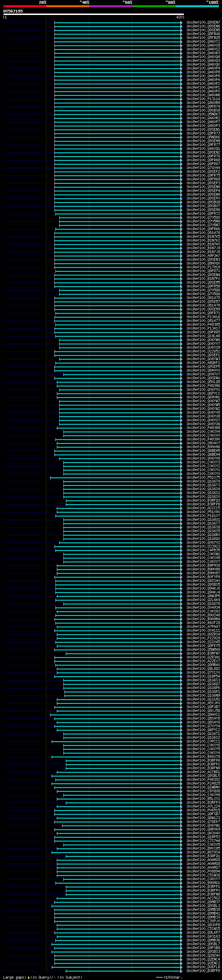222x980 pixels.
Task: Open hit UniRef100_Q460T2
Action: (x=203, y=41)
